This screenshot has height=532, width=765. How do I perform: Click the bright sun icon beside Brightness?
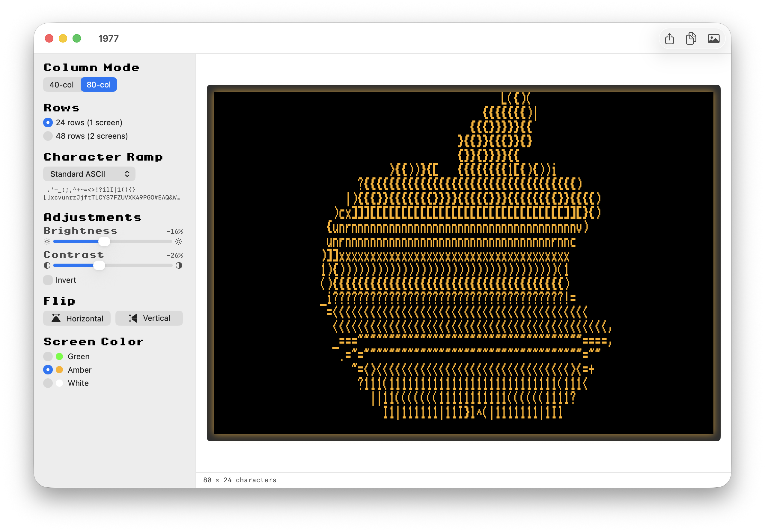(x=179, y=241)
